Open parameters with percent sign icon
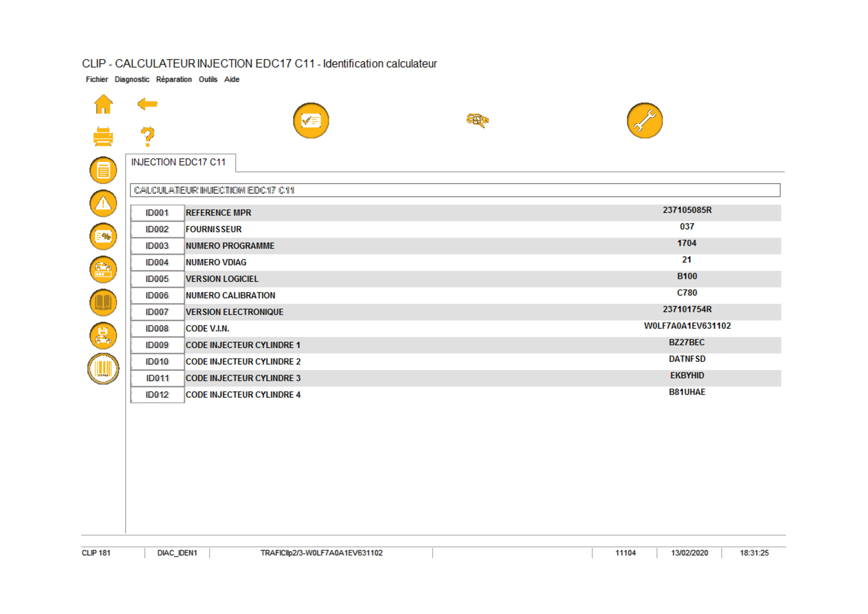868x614 pixels. click(103, 236)
